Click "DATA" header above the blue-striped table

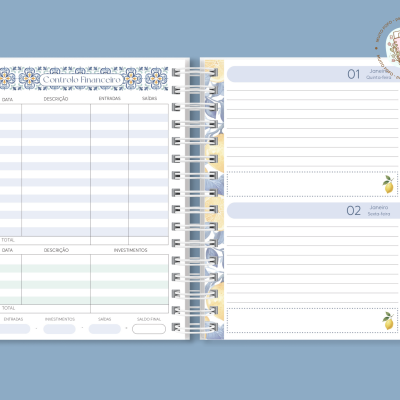pos(7,99)
